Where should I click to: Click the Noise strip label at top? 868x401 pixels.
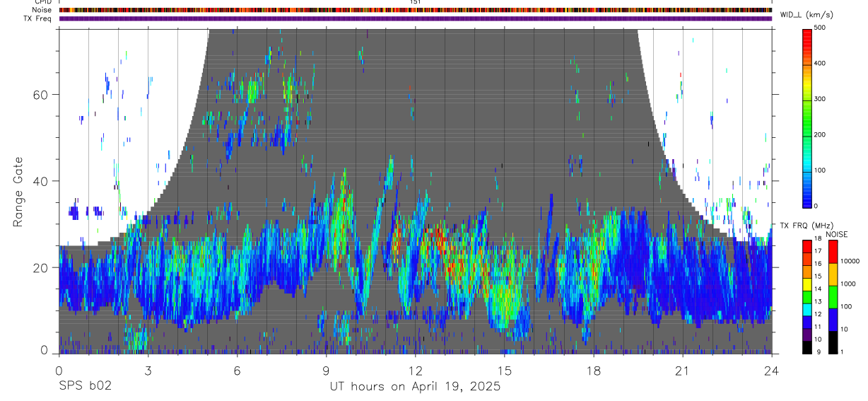[42, 10]
